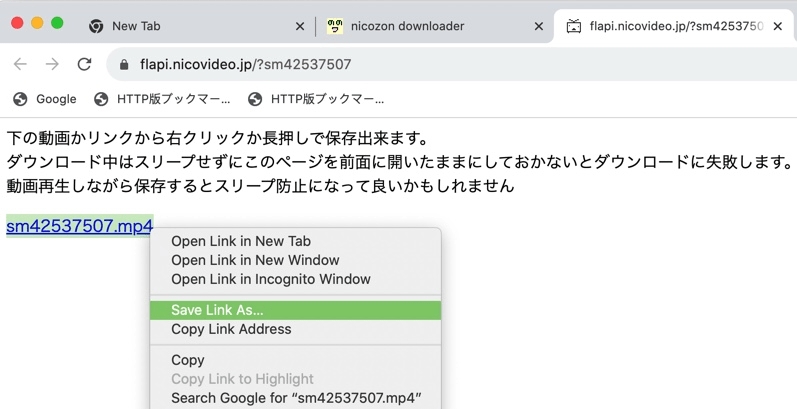Image resolution: width=797 pixels, height=409 pixels.
Task: Close the nicozon downloader tab
Action: coord(539,26)
